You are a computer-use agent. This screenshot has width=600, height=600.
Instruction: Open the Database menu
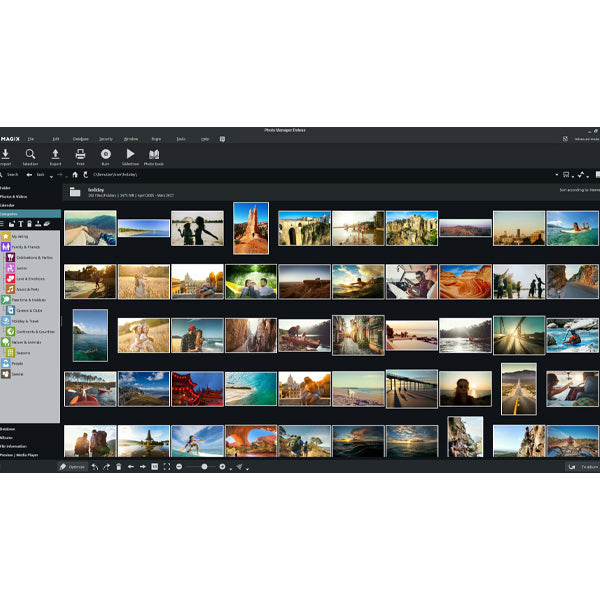pyautogui.click(x=81, y=139)
